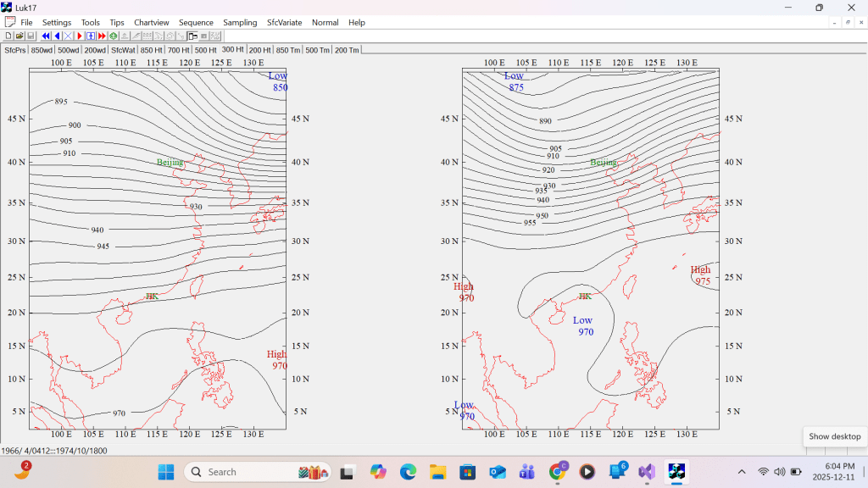The image size is (868, 488).
Task: Click the red double-right fast-forward arrow
Action: 102,36
